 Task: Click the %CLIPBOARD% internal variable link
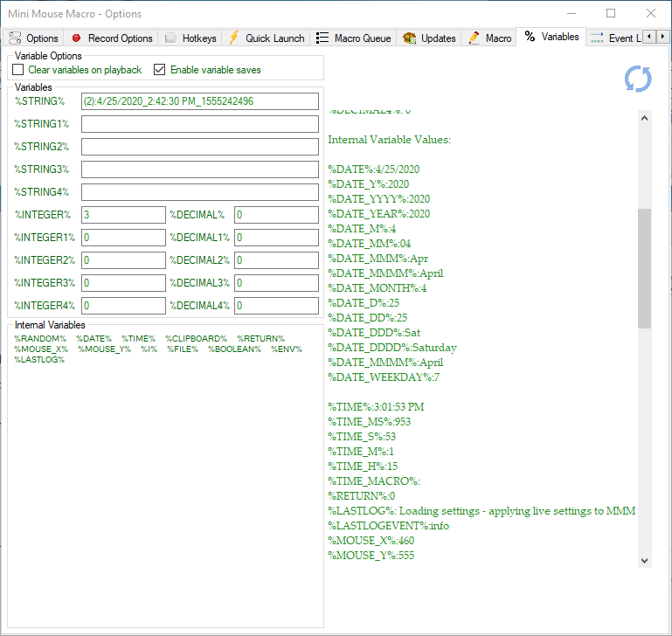tap(196, 339)
